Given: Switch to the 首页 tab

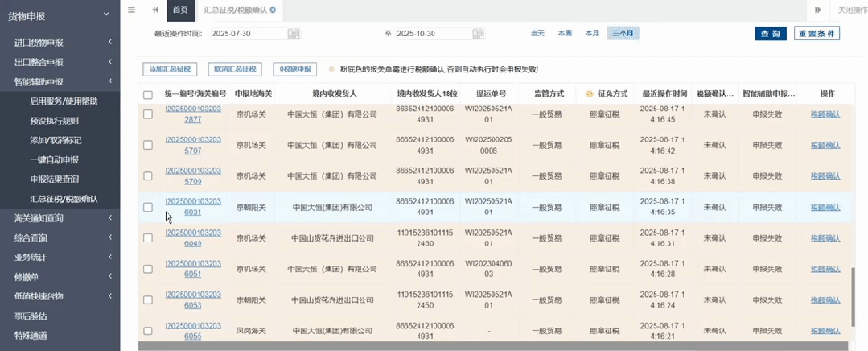Looking at the screenshot, I should pyautogui.click(x=179, y=10).
